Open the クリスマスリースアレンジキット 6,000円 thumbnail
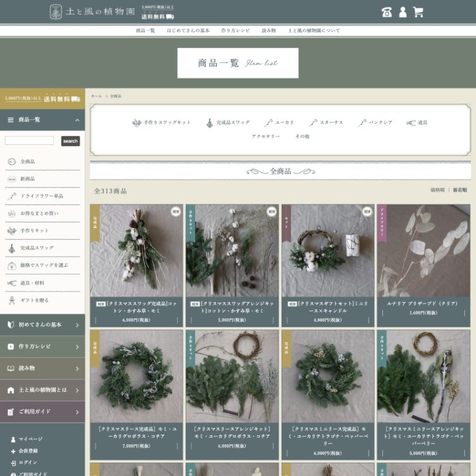Viewport: 476px width, 476px height. pos(232,376)
